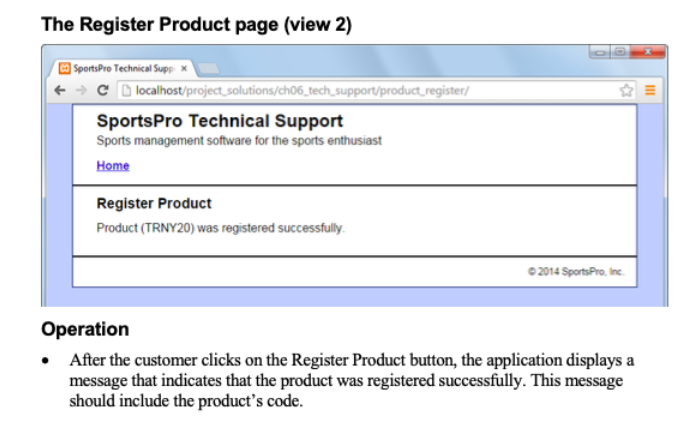Click the 'SportsPro Technical Support' heading
The height and width of the screenshot is (431, 692).
(x=220, y=121)
